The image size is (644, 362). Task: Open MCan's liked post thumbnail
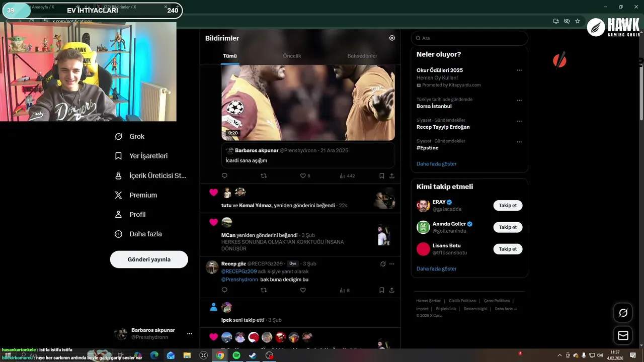point(384,235)
